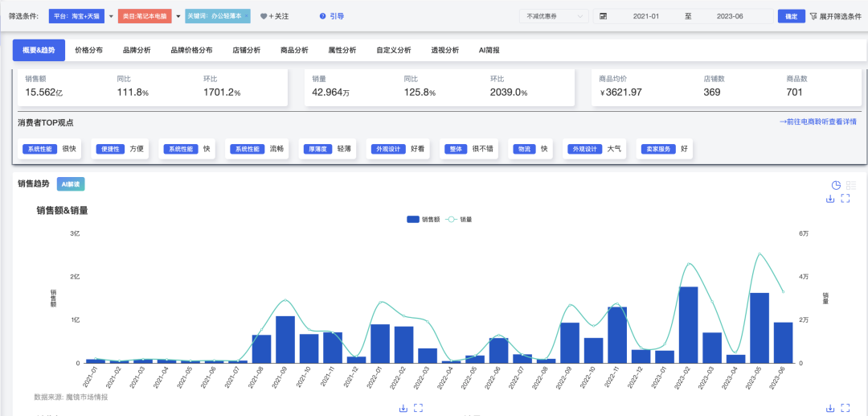Click the heart icon next to +关注
Image resolution: width=868 pixels, height=416 pixels.
[x=264, y=17]
